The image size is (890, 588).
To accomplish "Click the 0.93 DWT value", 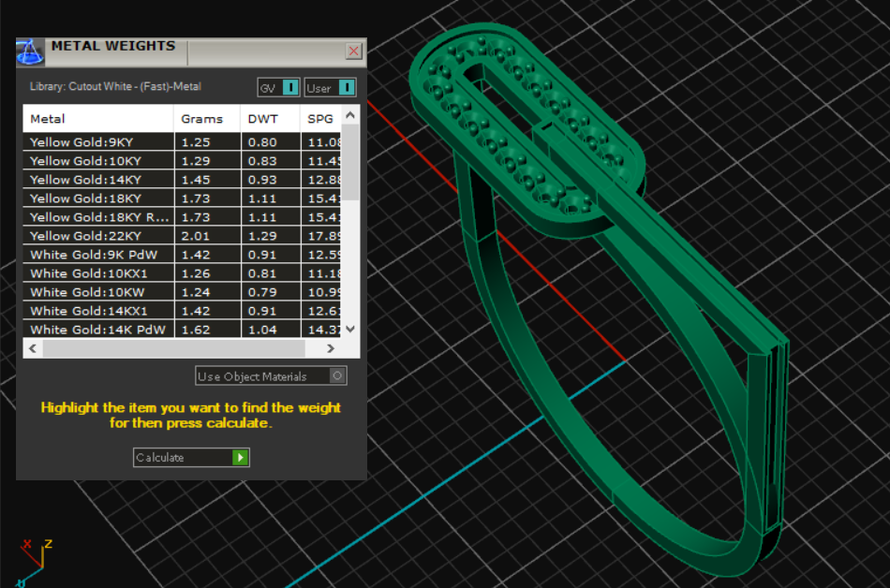I will pyautogui.click(x=262, y=180).
